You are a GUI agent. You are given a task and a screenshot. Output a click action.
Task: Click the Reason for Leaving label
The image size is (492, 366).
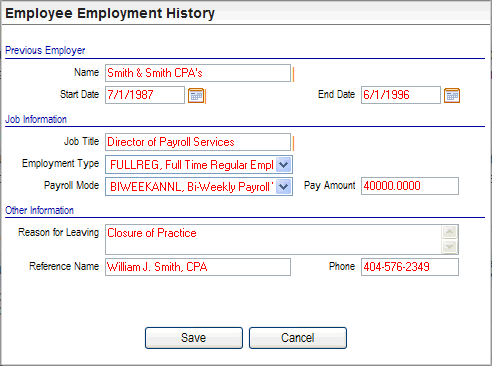tap(59, 232)
